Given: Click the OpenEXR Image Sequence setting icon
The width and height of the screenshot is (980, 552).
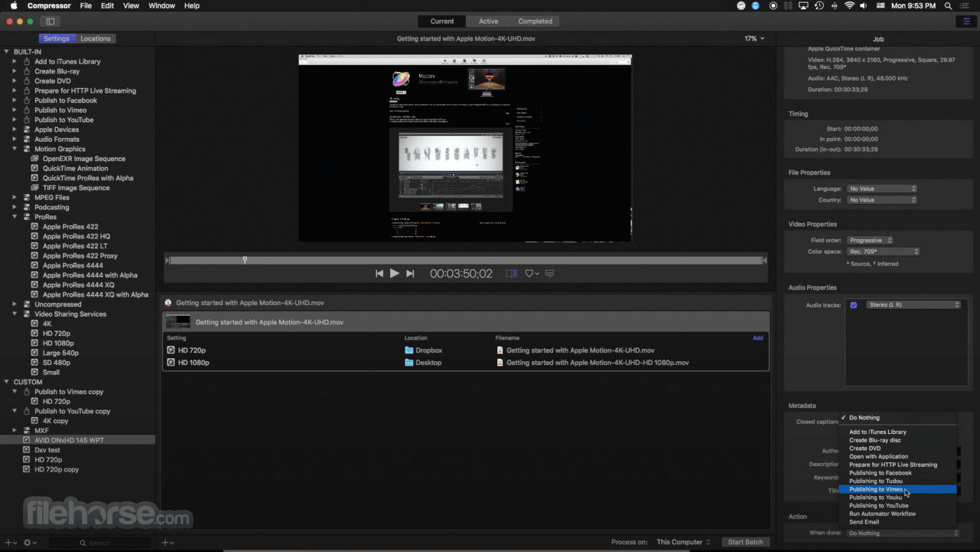Looking at the screenshot, I should pyautogui.click(x=34, y=159).
